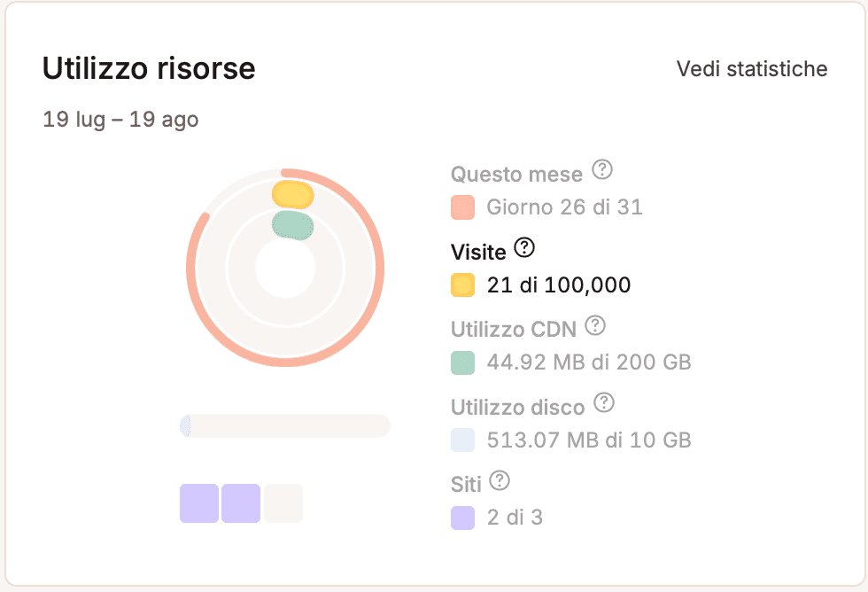The image size is (868, 592).
Task: Click question mark next to Utilizzo disco
Action: tap(604, 403)
